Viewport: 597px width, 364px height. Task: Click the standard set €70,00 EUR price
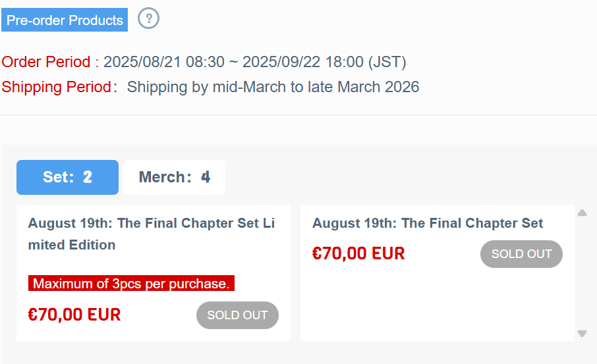point(358,253)
